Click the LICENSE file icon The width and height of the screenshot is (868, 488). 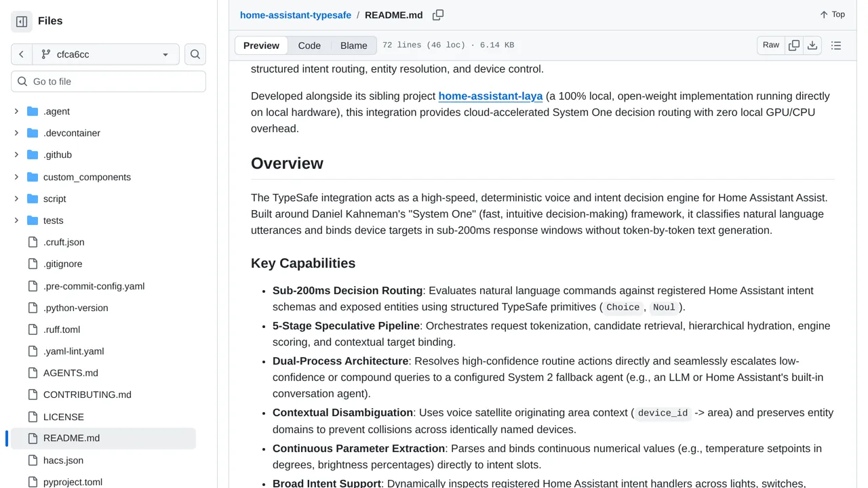point(33,417)
